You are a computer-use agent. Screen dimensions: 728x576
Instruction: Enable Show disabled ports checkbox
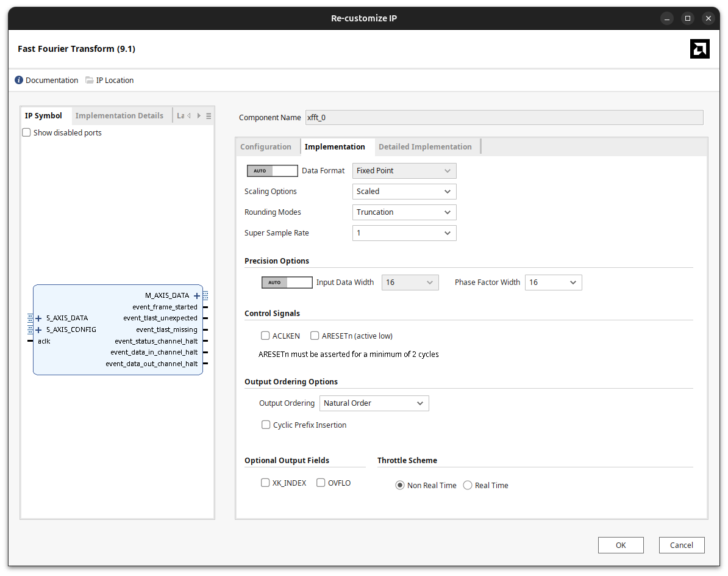26,132
